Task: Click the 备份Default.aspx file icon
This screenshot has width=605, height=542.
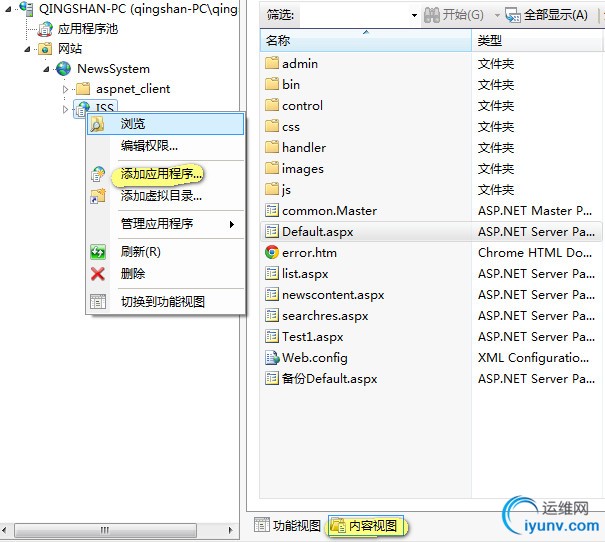Action: [x=272, y=378]
